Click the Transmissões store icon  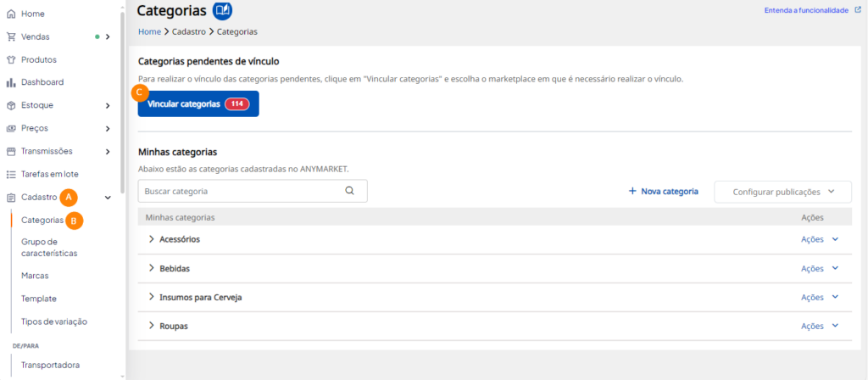click(x=10, y=151)
